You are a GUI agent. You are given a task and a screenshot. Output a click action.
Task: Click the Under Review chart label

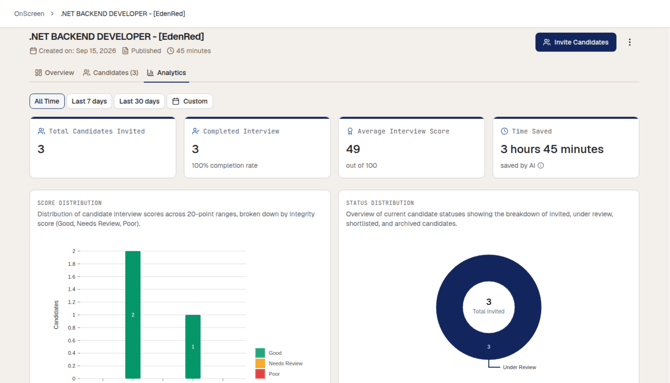[x=519, y=367]
